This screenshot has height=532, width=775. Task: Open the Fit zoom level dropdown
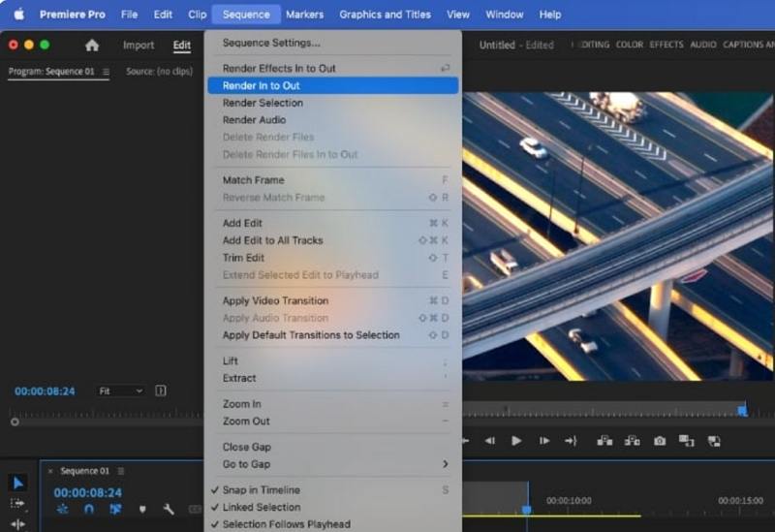tap(120, 391)
